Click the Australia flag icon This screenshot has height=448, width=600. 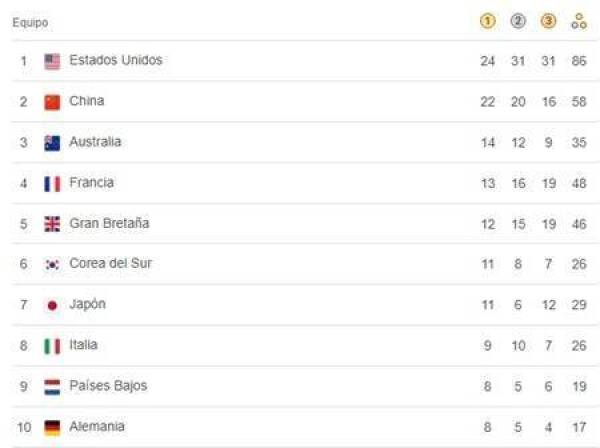click(x=53, y=142)
